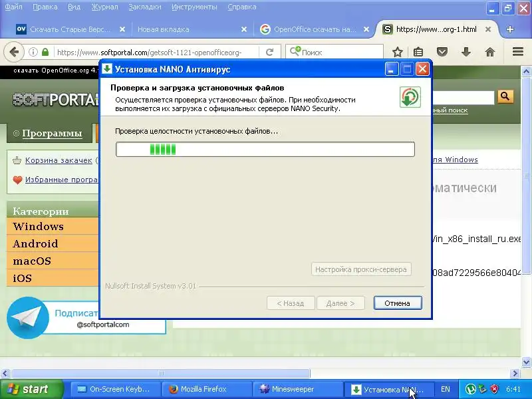Screen dimensions: 532x399
Task: Click the vertical scrollbar down arrow
Action: 526,362
